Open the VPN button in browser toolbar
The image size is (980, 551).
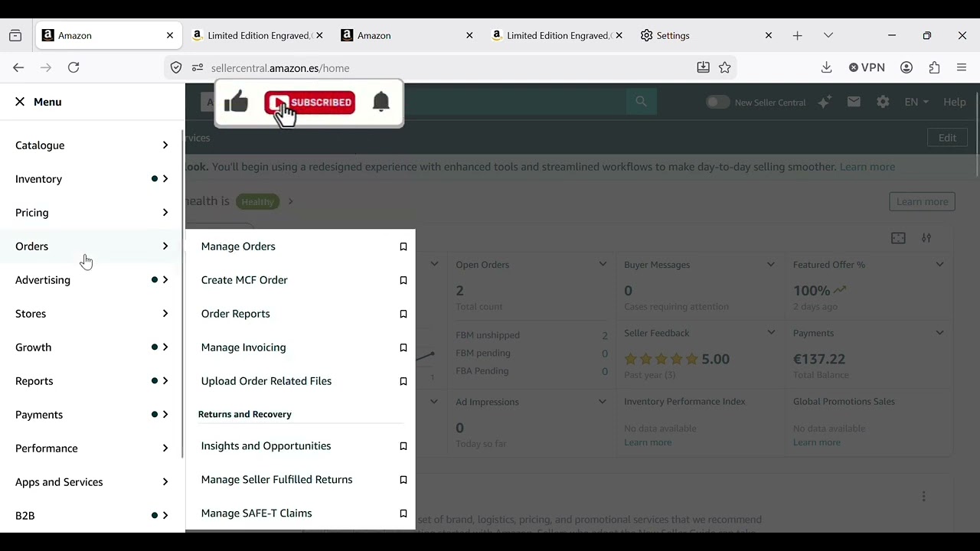[x=867, y=67]
